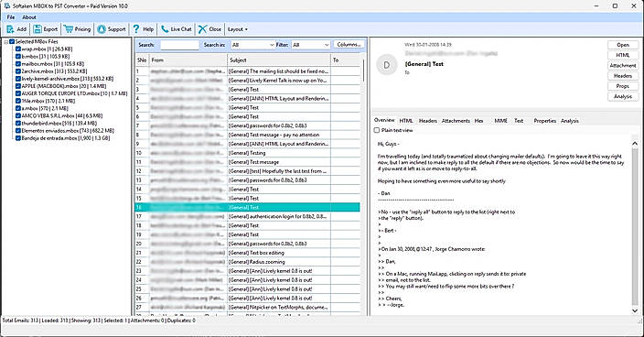
Task: Click the sender avatar circle labeled D
Action: pos(386,65)
